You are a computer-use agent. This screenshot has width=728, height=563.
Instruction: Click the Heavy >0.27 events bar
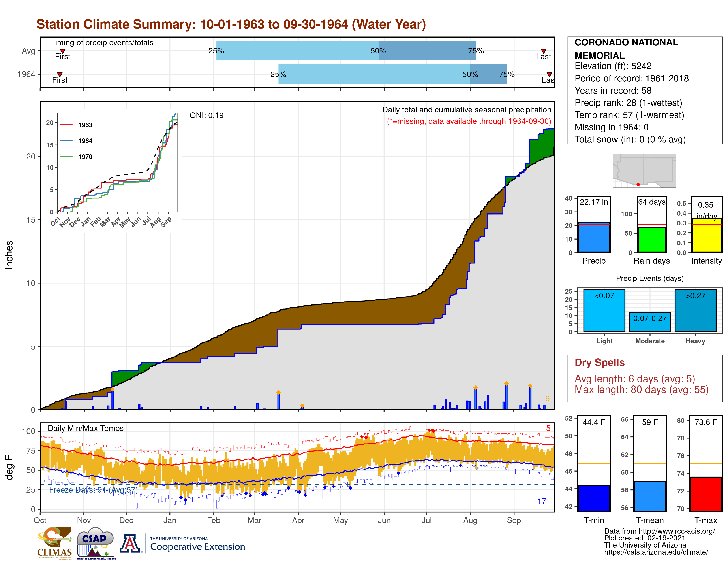click(695, 310)
